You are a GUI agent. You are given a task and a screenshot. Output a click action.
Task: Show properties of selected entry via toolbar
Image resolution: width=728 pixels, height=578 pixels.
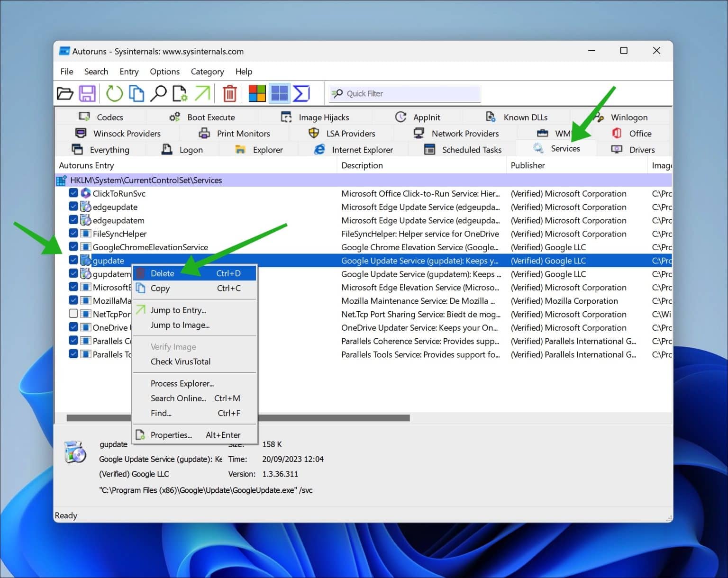coord(180,93)
